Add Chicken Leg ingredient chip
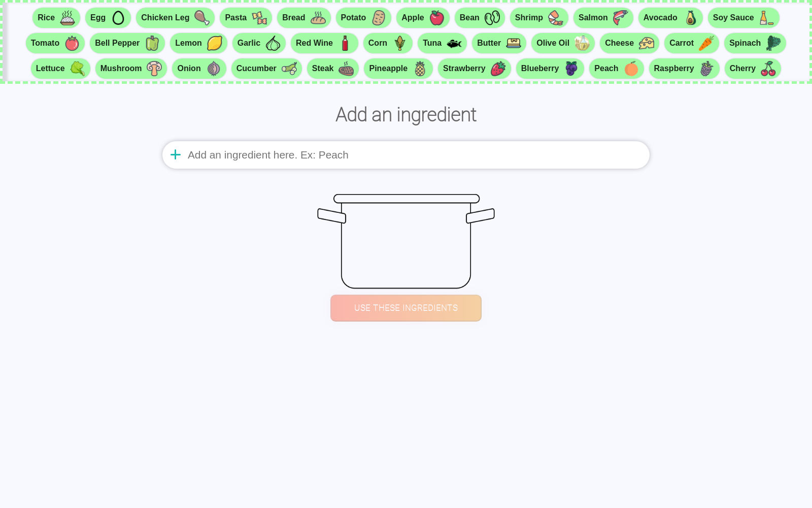Screen dimensions: 812x508 pos(175,18)
